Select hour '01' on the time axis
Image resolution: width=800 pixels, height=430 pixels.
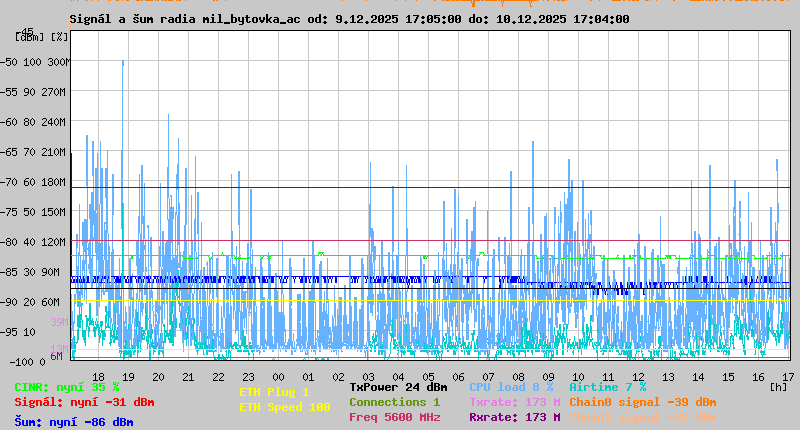pos(309,377)
